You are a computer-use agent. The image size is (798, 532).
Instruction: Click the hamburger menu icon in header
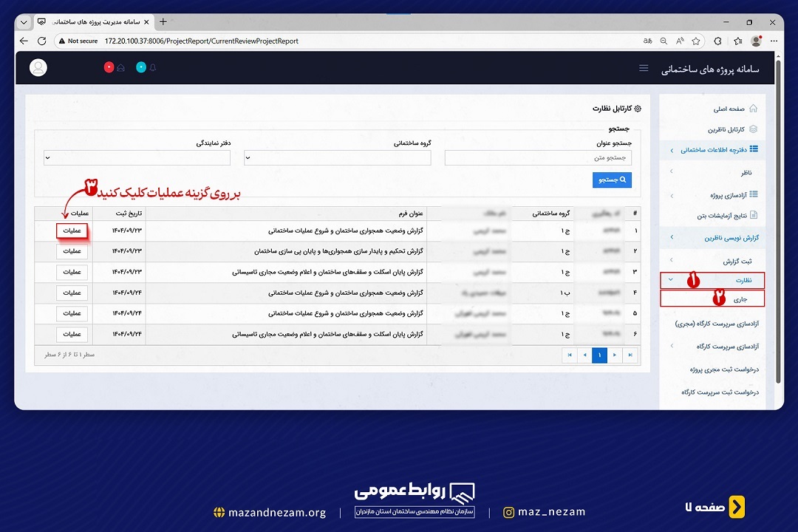click(644, 68)
